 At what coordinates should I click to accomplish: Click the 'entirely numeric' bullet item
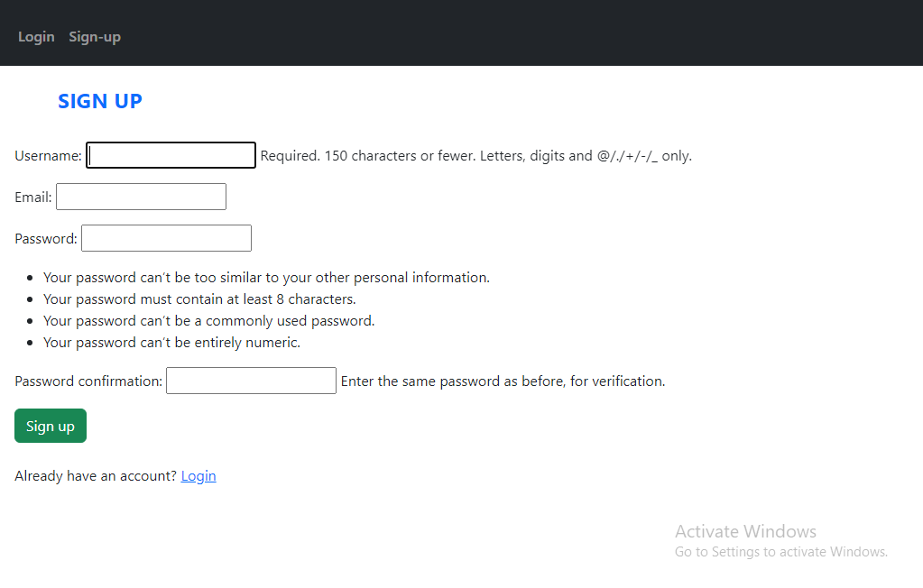[x=172, y=343]
